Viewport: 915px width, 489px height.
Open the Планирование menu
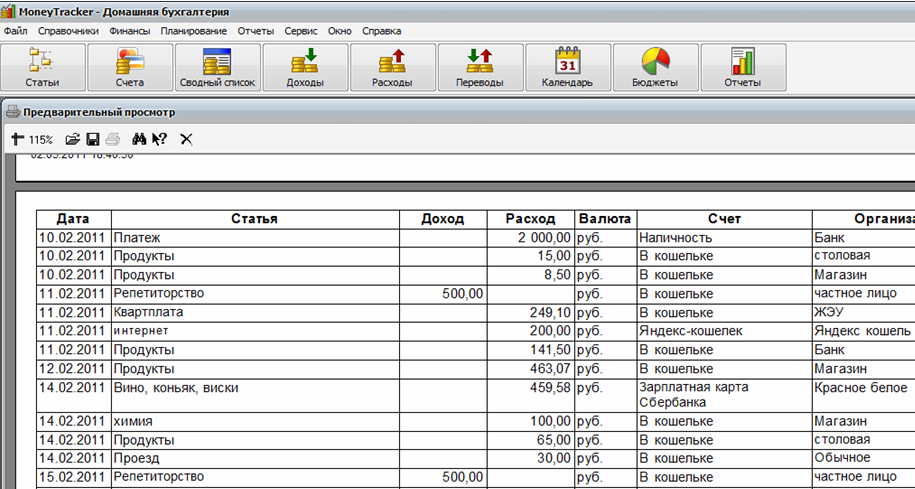(194, 31)
